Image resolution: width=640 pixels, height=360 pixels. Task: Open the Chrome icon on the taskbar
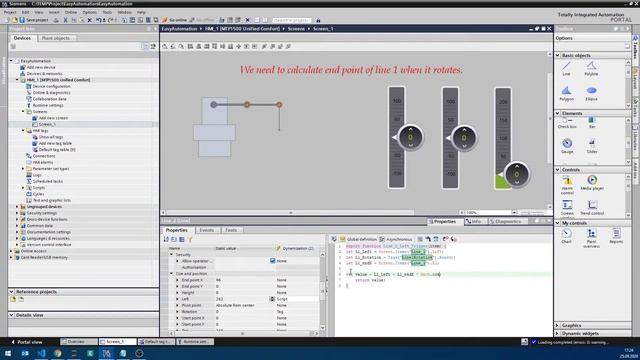pyautogui.click(x=58, y=353)
